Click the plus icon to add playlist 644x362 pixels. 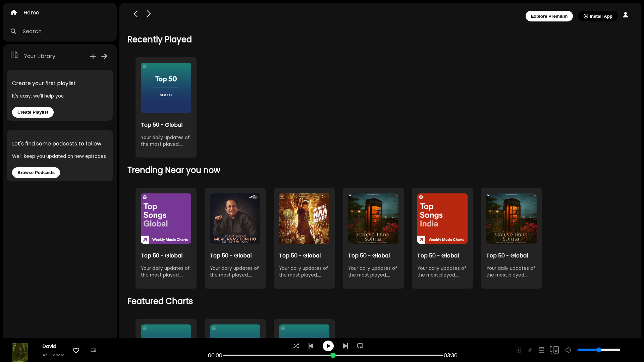(93, 56)
